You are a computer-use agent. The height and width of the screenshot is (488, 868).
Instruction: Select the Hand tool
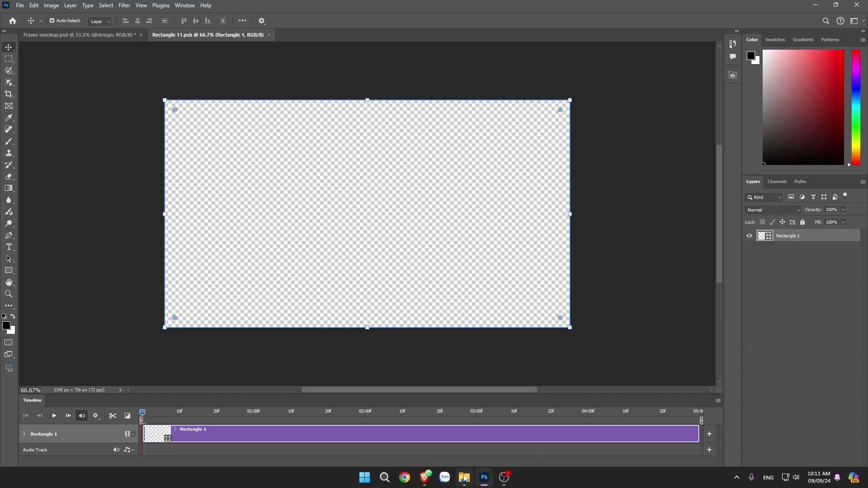pyautogui.click(x=9, y=282)
